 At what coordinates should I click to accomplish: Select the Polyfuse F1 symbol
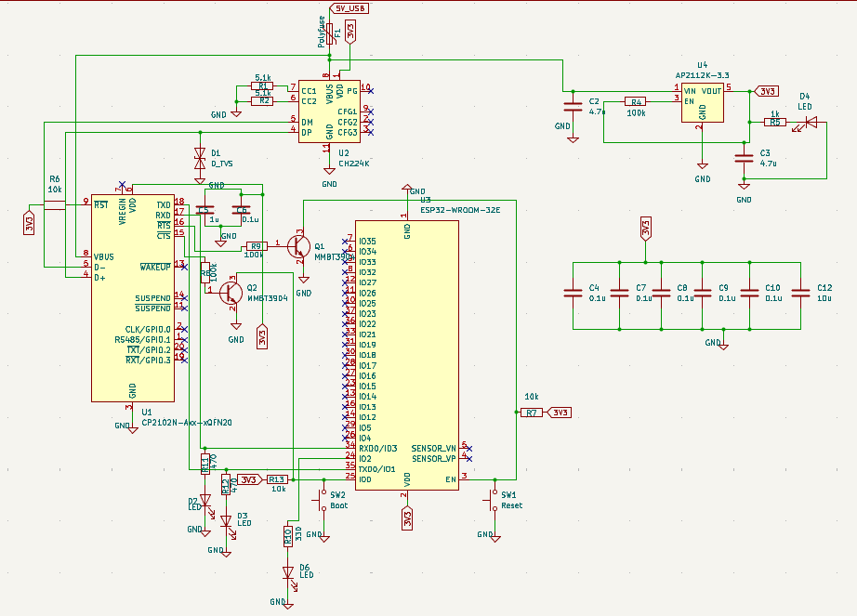[x=330, y=33]
